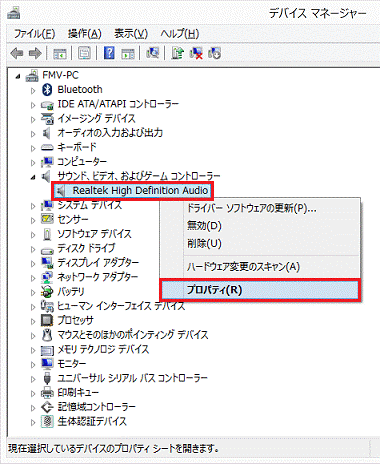Screen dimensions: 380x464
Task: Select the 記憶域コントローラー tree row
Action: pyautogui.click(x=96, y=407)
